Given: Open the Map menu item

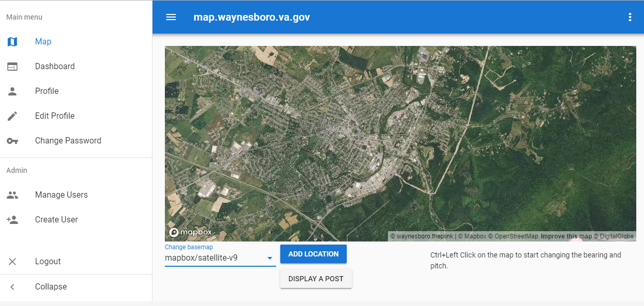Looking at the screenshot, I should [x=76, y=41].
